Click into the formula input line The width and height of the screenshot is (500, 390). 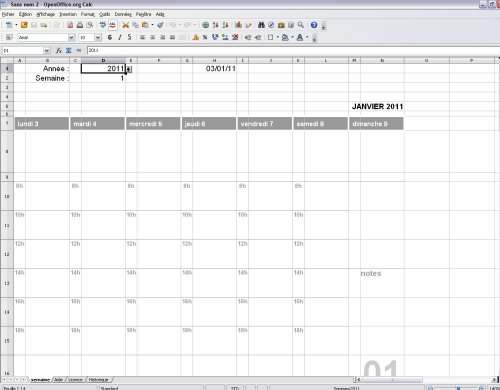(293, 50)
